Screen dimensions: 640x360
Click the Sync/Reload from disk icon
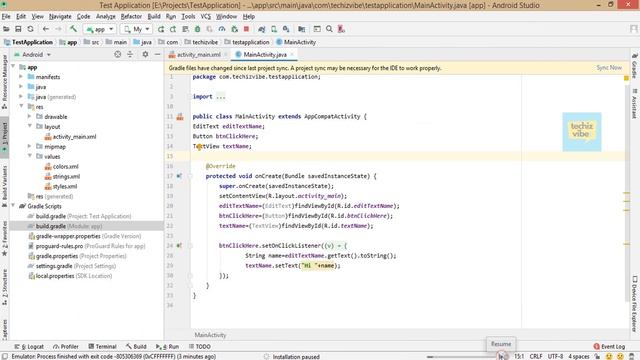point(30,29)
